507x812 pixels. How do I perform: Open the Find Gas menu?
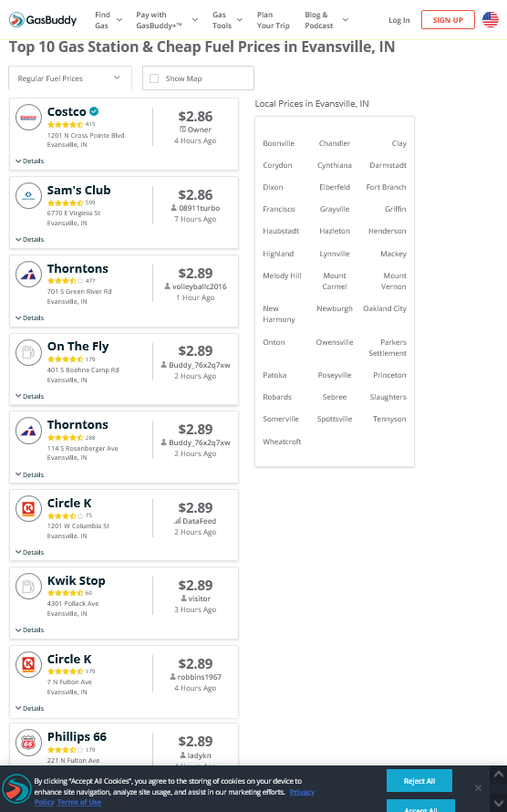click(x=109, y=20)
